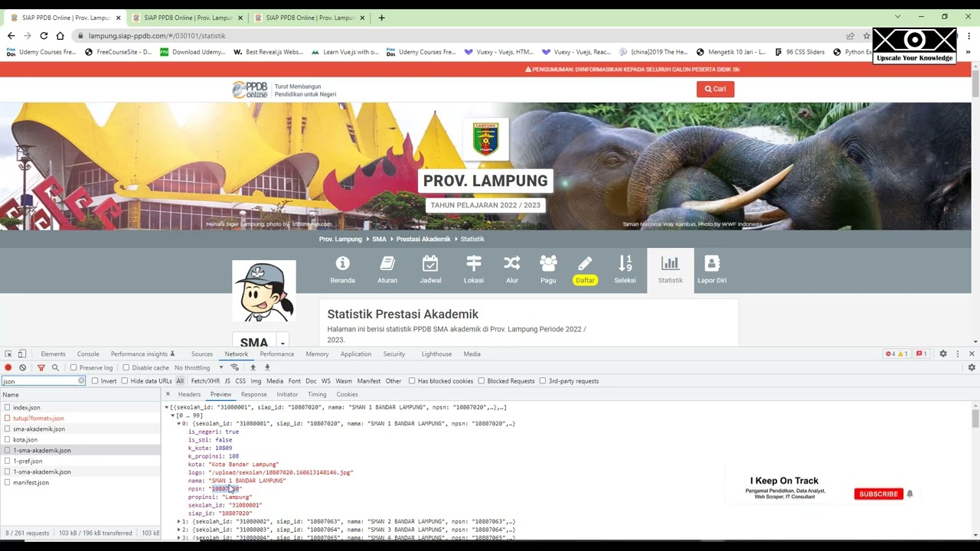Image resolution: width=980 pixels, height=551 pixels.
Task: Click the export HAR download arrow
Action: pos(267,368)
